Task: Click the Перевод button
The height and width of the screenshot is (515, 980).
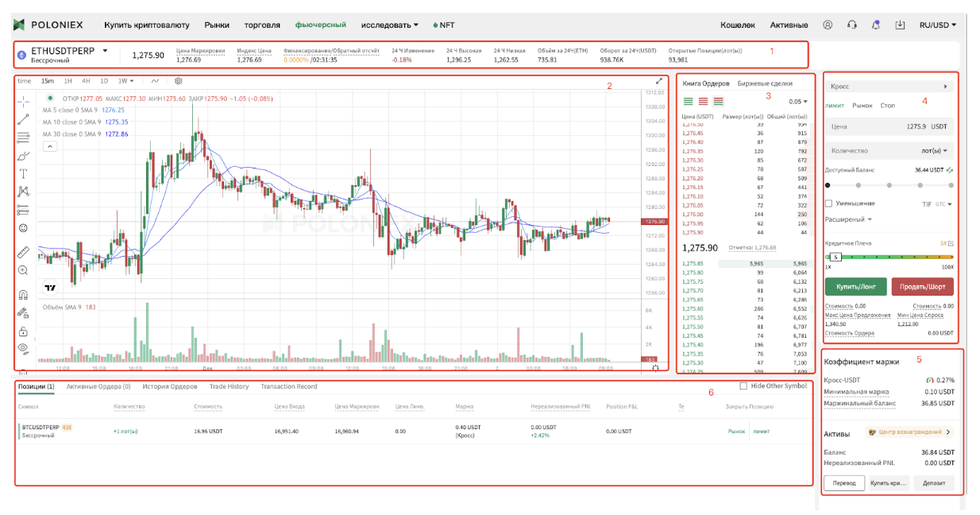Action: (x=843, y=482)
